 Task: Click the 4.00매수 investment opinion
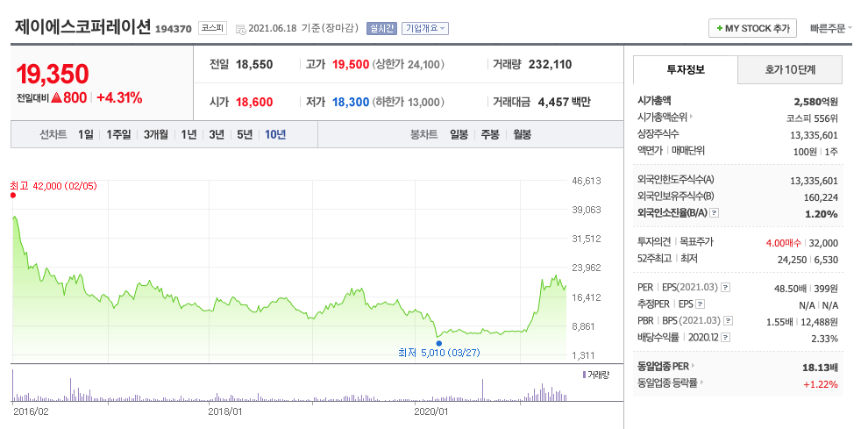pos(785,243)
